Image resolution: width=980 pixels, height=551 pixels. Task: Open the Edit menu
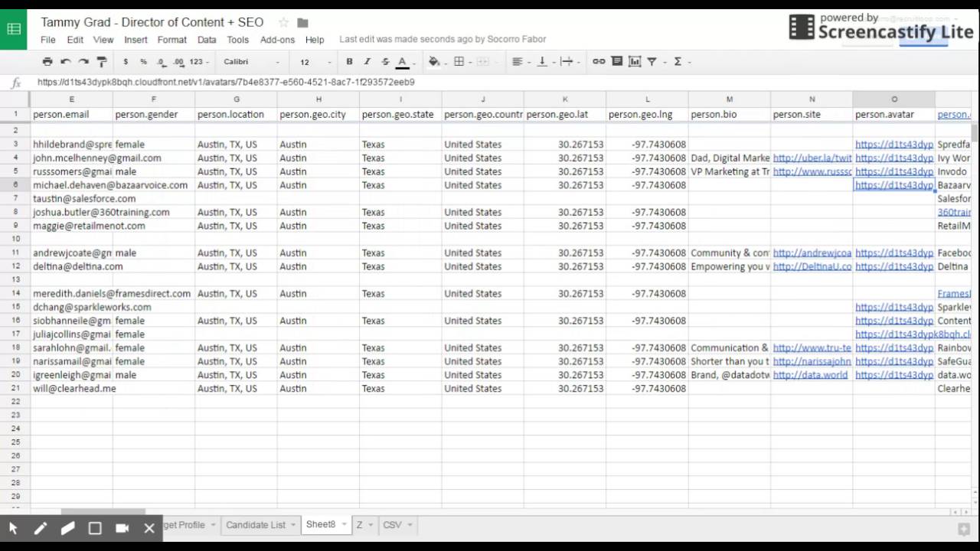coord(75,40)
